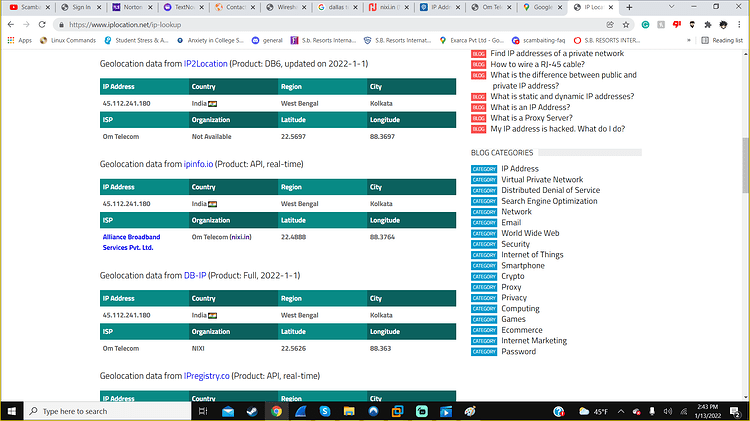Image resolution: width=750 pixels, height=421 pixels.
Task: Reload the page with the refresh icon
Action: coord(42,24)
